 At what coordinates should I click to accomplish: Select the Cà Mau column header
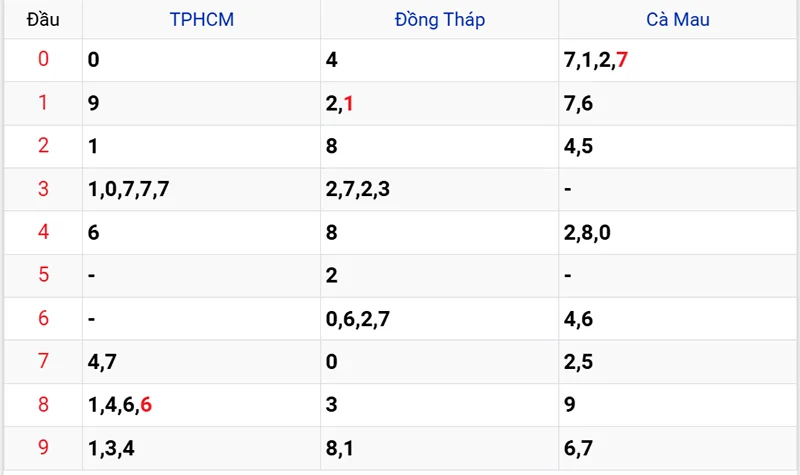(x=678, y=19)
